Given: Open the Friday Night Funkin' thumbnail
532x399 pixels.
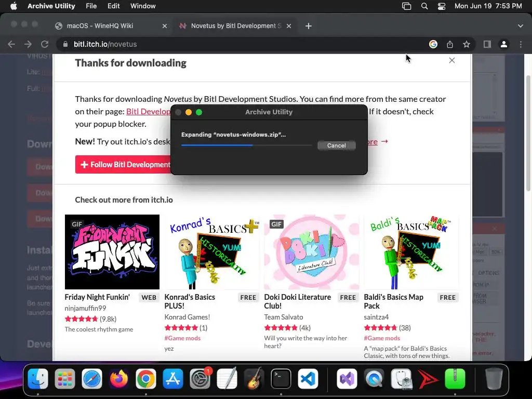Looking at the screenshot, I should 112,252.
